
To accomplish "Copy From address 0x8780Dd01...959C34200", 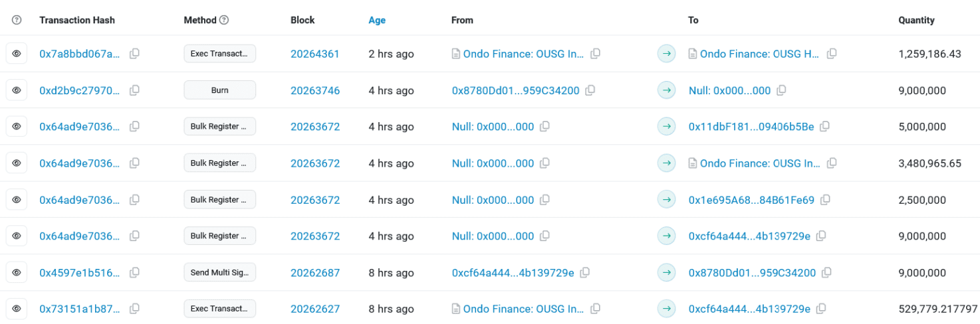I will pyautogui.click(x=590, y=90).
